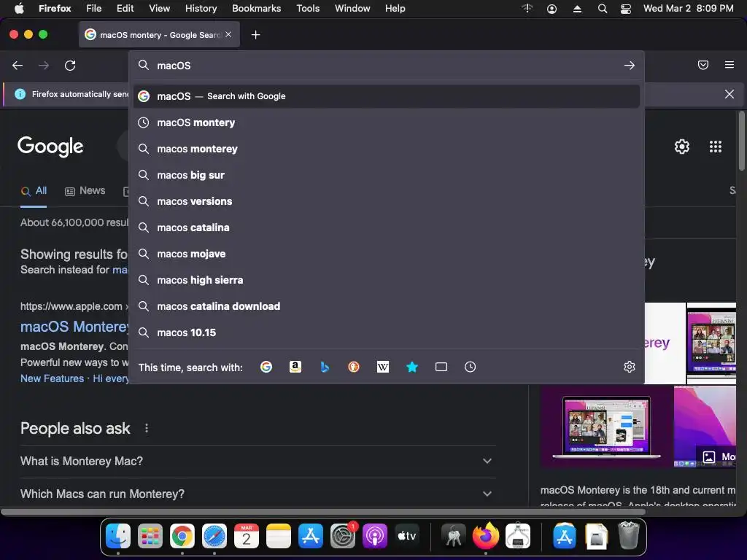Screen dimensions: 747x560
Task: Open the Bookmarks menu
Action: pyautogui.click(x=256, y=8)
